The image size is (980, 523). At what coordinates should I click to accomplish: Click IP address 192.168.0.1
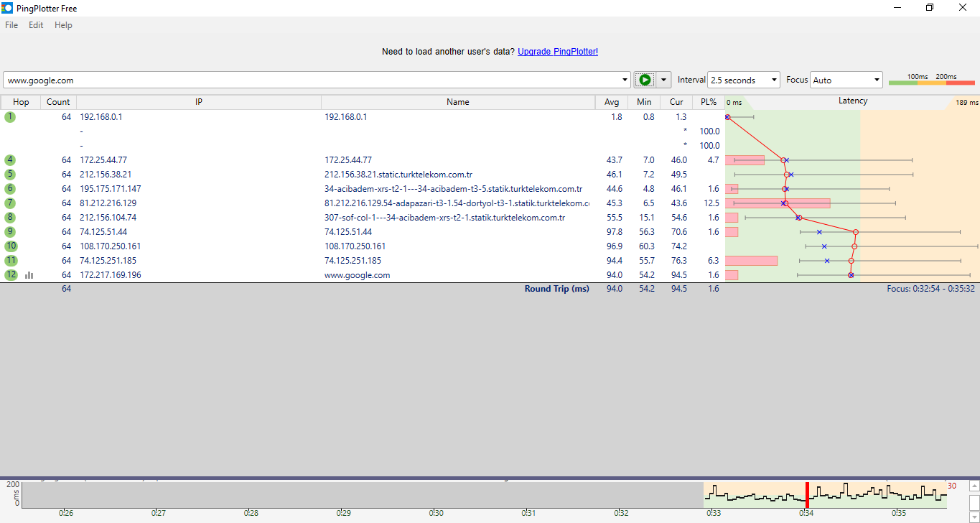(x=101, y=116)
